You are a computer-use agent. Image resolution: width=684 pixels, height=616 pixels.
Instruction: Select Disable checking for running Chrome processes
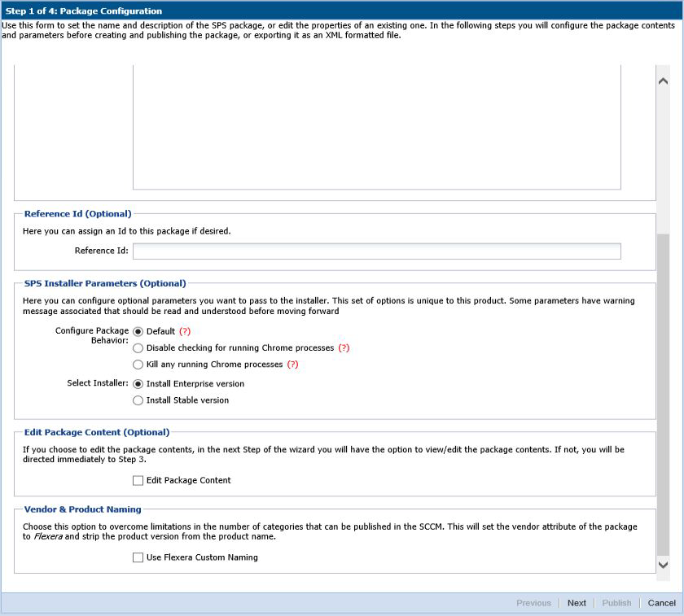tap(138, 348)
